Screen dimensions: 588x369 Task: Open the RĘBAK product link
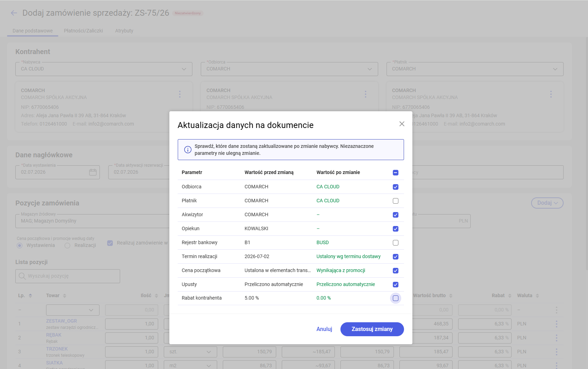coord(54,335)
